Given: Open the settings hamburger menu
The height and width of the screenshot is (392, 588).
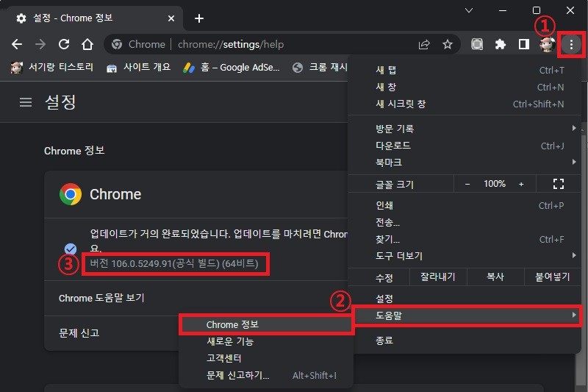Looking at the screenshot, I should coord(26,102).
